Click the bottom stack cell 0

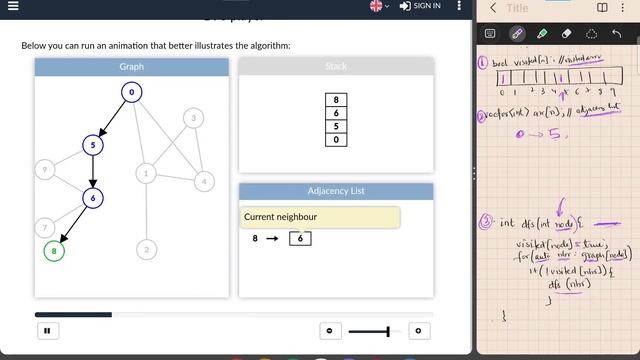point(336,140)
